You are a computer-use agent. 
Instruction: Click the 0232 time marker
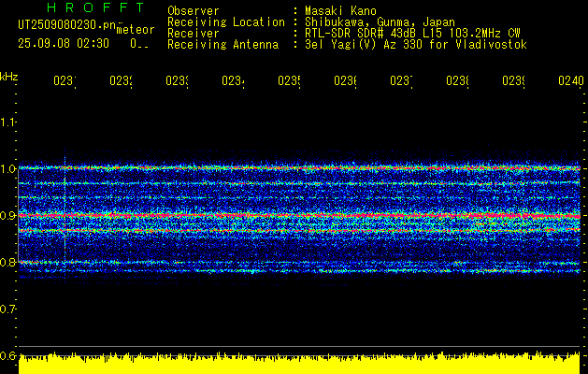tap(121, 81)
